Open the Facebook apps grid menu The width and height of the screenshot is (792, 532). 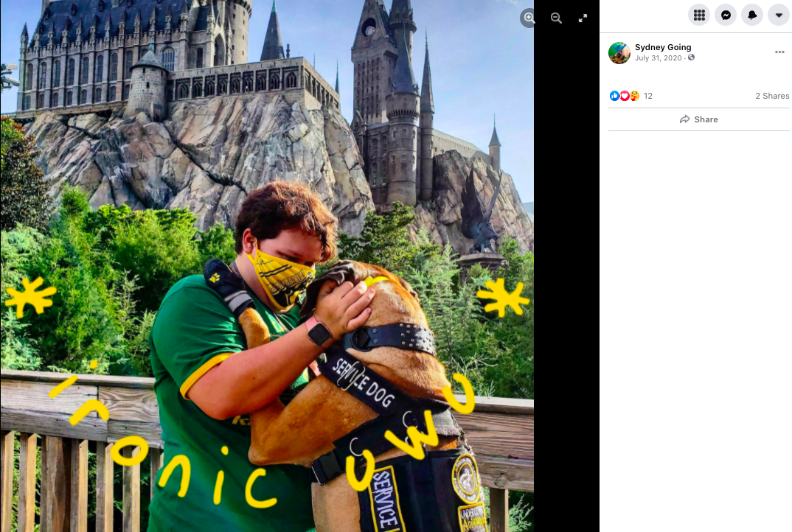(699, 15)
